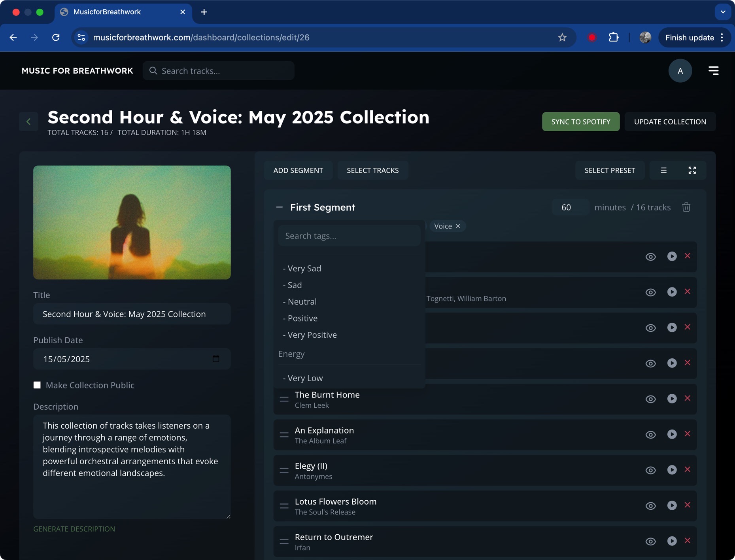Choose Neutral tag option

coord(300,301)
